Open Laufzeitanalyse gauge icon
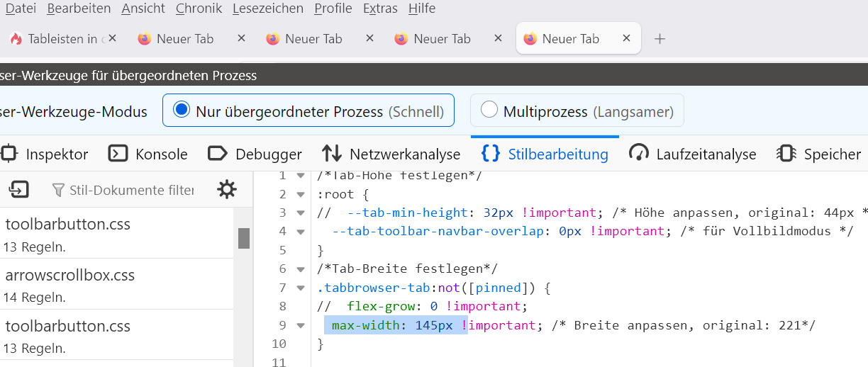 click(x=639, y=154)
